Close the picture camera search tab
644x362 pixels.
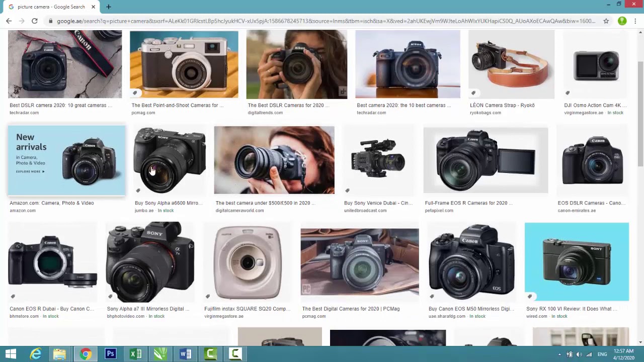point(93,7)
